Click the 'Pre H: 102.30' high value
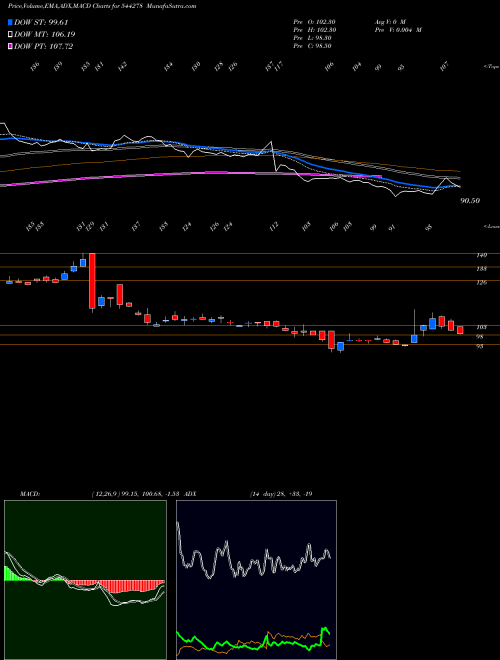The image size is (500, 660). (x=314, y=30)
